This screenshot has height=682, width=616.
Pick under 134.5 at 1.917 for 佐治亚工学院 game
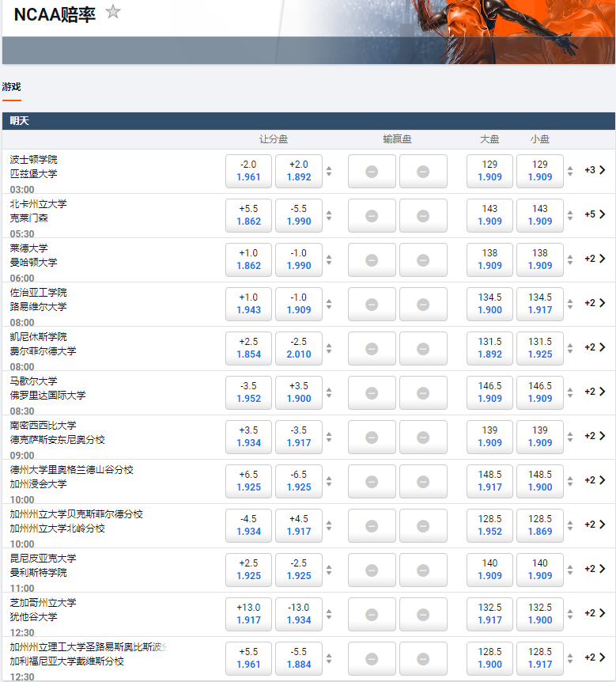tap(539, 304)
